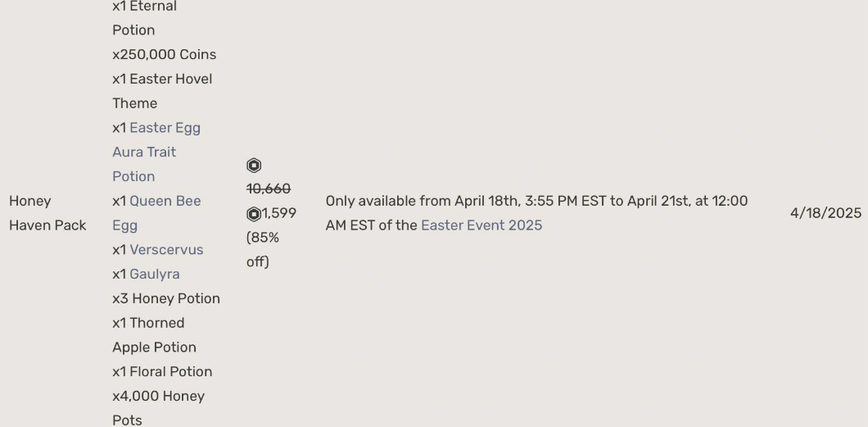Click the x1 Thorned Apple Potion entry
This screenshot has height=427, width=868.
point(153,334)
